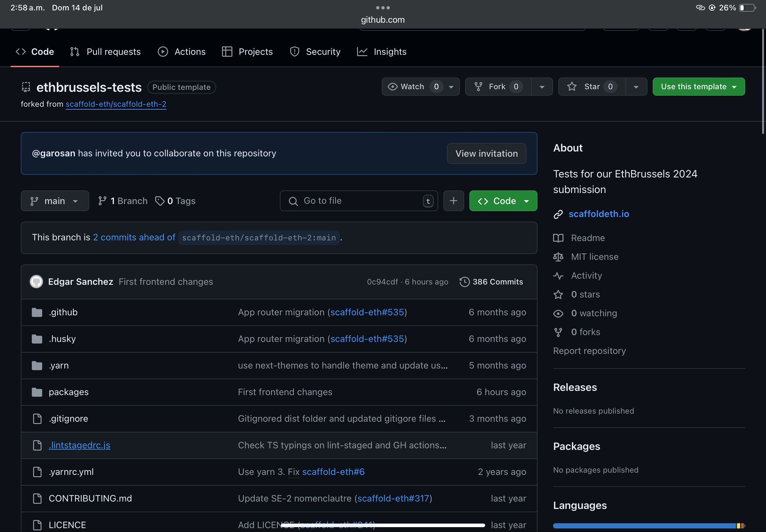The image size is (766, 532).
Task: Click the repository template icon beside ethbrussels-tests
Action: (26, 87)
